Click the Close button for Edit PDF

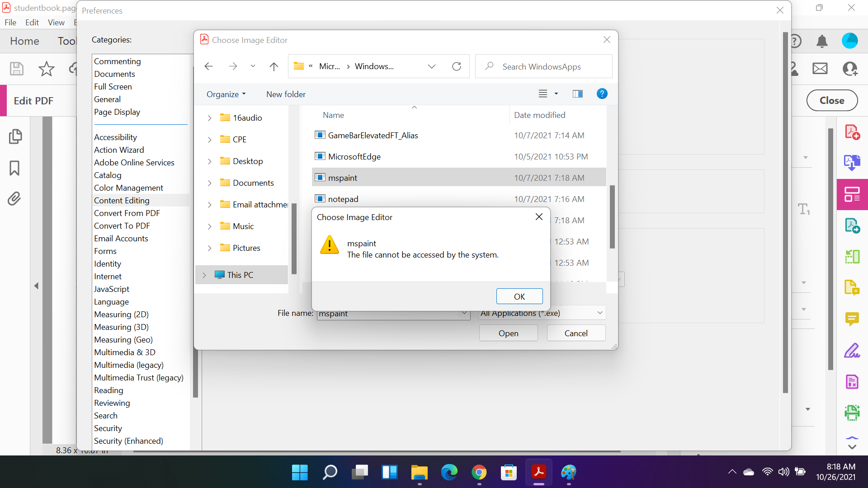click(x=832, y=100)
